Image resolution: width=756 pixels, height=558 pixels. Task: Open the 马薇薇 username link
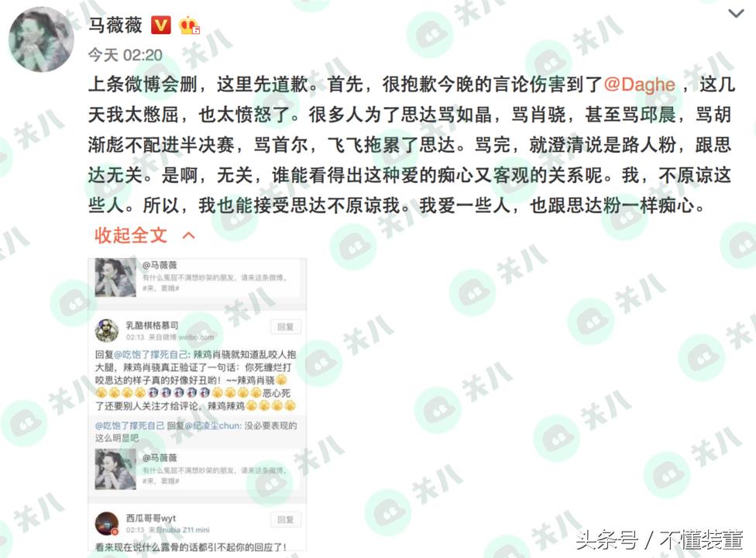pos(115,25)
